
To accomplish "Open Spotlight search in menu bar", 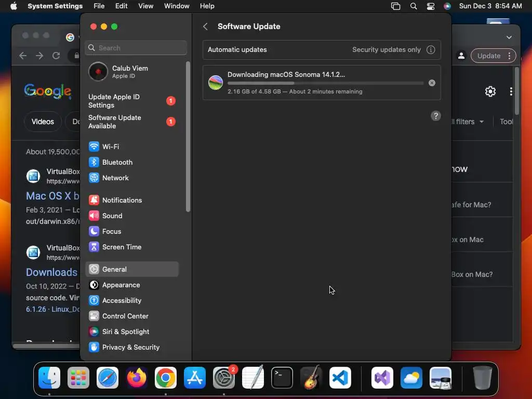I will [413, 6].
